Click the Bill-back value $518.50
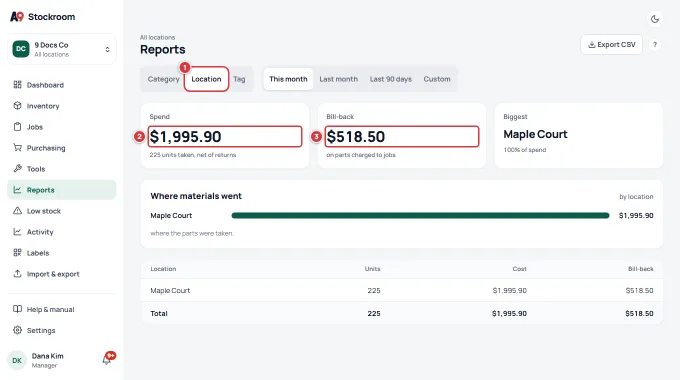This screenshot has width=680, height=380. [356, 137]
